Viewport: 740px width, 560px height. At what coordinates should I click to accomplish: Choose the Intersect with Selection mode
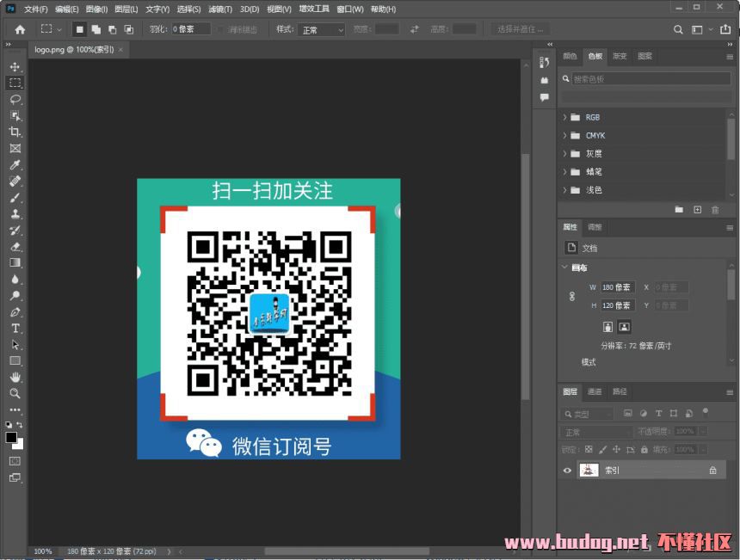point(128,29)
